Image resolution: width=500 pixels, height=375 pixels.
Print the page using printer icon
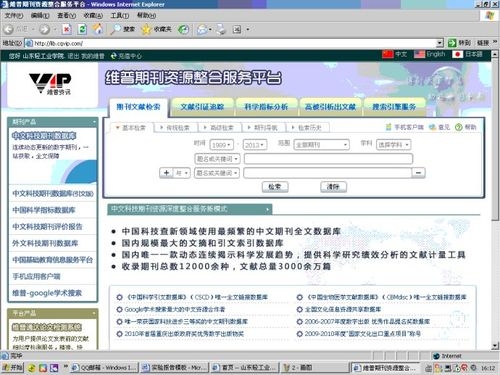coord(221,30)
